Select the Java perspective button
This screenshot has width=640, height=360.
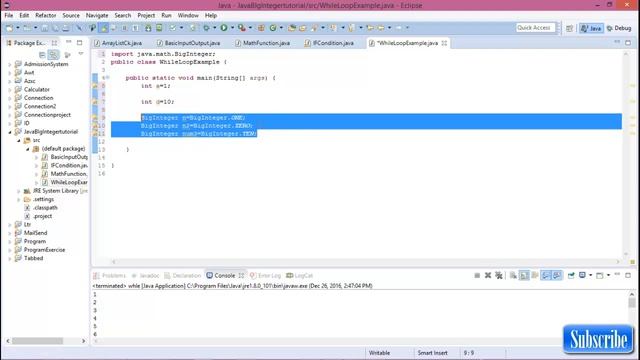(591, 28)
